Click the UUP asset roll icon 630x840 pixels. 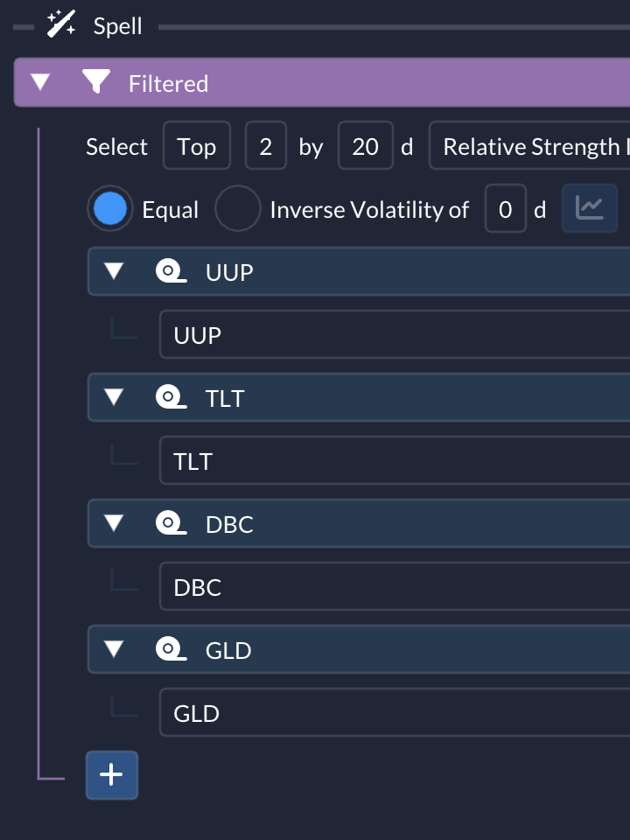tap(171, 271)
